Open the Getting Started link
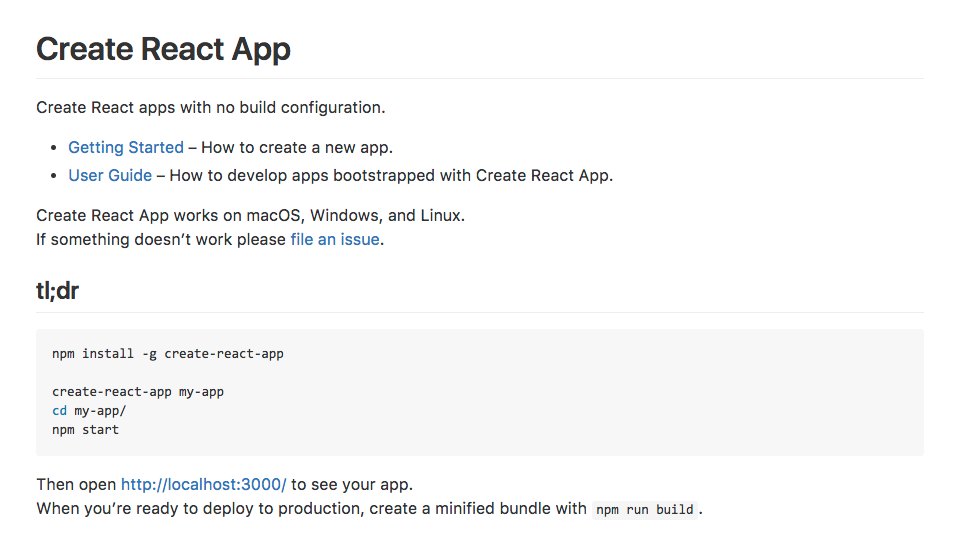954x539 pixels. click(125, 147)
